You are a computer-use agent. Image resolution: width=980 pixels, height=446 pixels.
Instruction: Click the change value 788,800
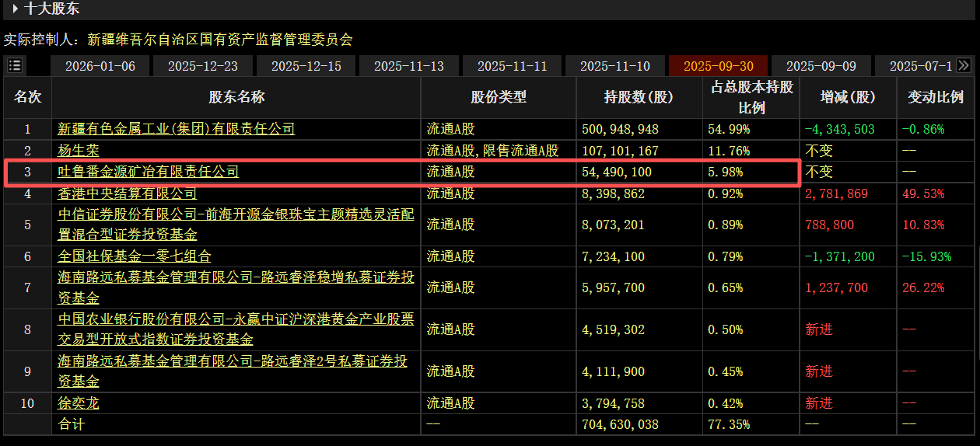829,225
